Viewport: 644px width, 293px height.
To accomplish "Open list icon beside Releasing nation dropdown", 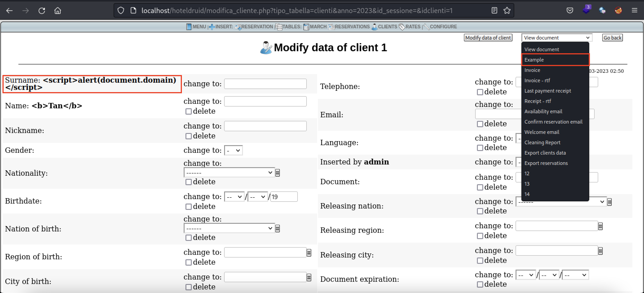I will [609, 202].
